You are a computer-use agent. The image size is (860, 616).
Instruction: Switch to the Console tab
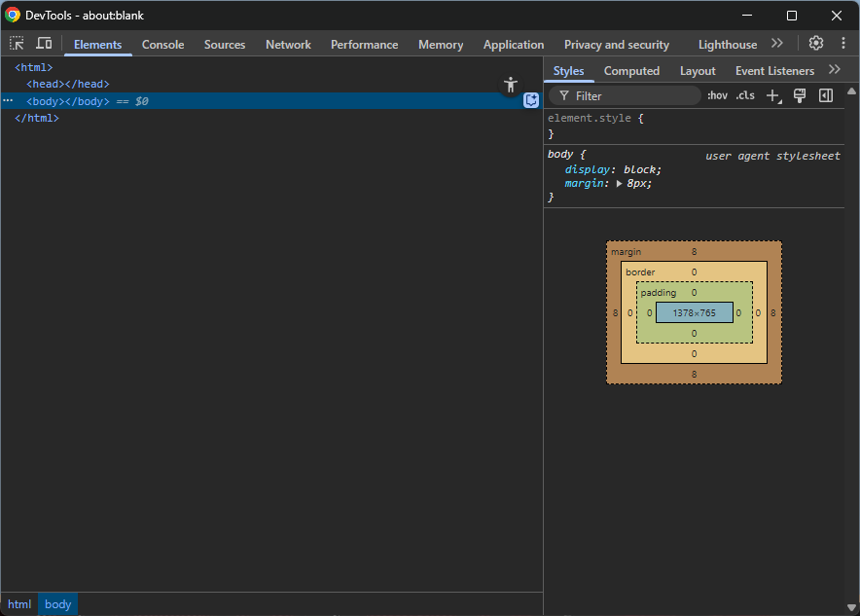pyautogui.click(x=162, y=45)
